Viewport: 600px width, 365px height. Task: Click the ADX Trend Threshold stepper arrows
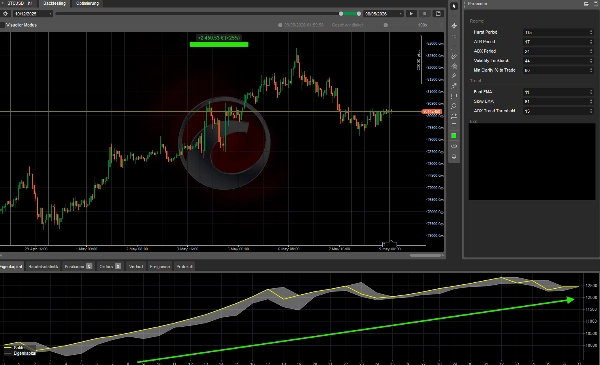591,111
